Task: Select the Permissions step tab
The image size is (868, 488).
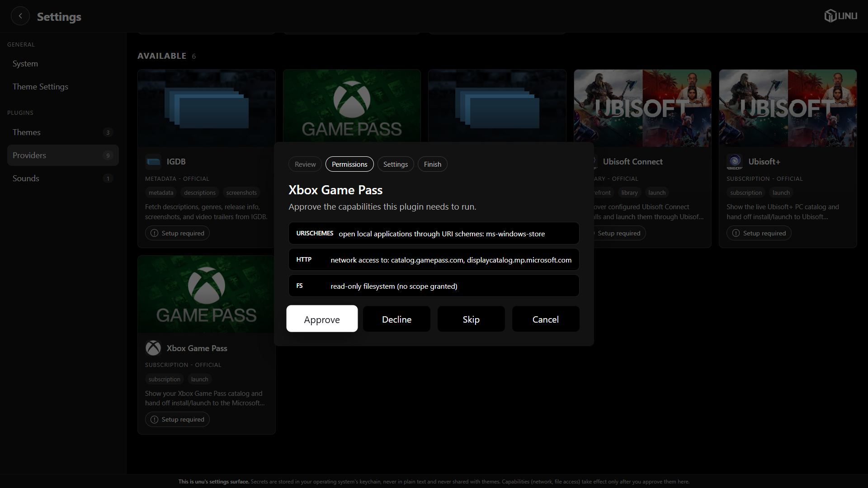Action: tap(349, 164)
